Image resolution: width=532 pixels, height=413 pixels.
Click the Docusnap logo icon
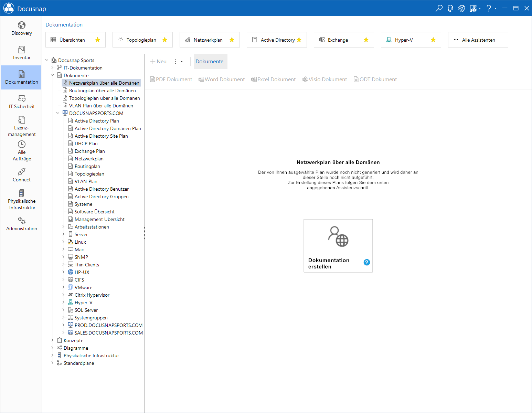[9, 8]
